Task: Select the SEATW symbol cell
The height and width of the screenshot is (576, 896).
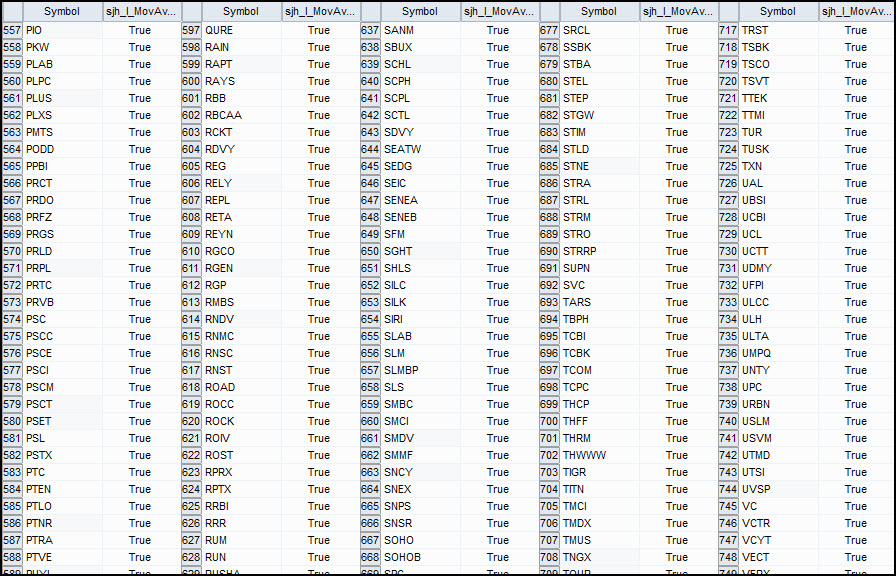Action: coord(420,149)
